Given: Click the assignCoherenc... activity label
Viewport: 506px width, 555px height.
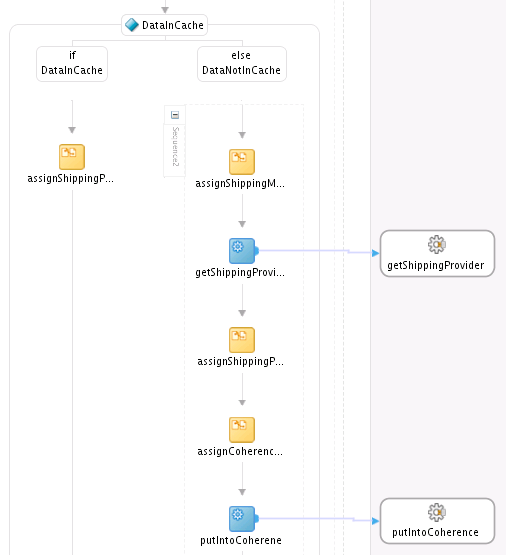Looking at the screenshot, I should tap(240, 451).
